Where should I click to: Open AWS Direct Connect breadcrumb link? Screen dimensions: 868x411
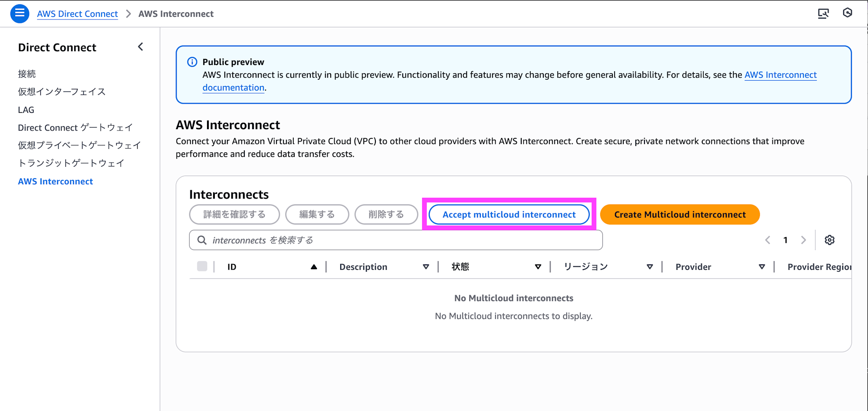77,14
